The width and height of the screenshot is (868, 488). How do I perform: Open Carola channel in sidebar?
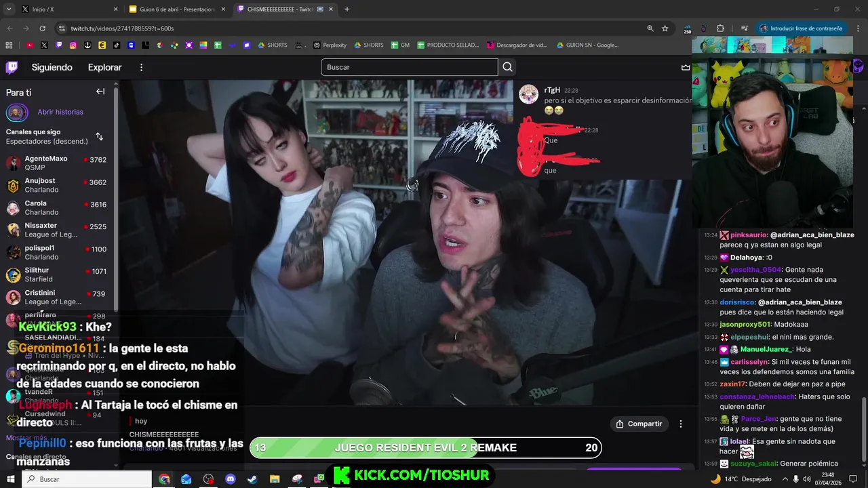tap(56, 207)
